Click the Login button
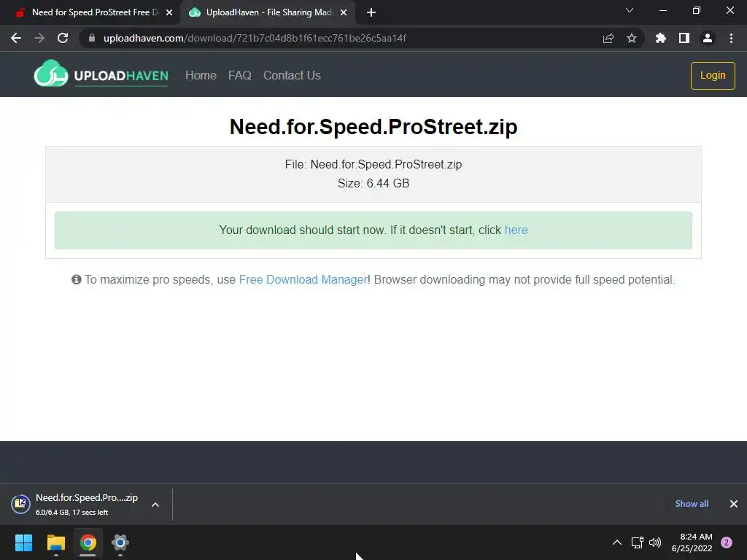Viewport: 747px width, 560px height. [713, 75]
